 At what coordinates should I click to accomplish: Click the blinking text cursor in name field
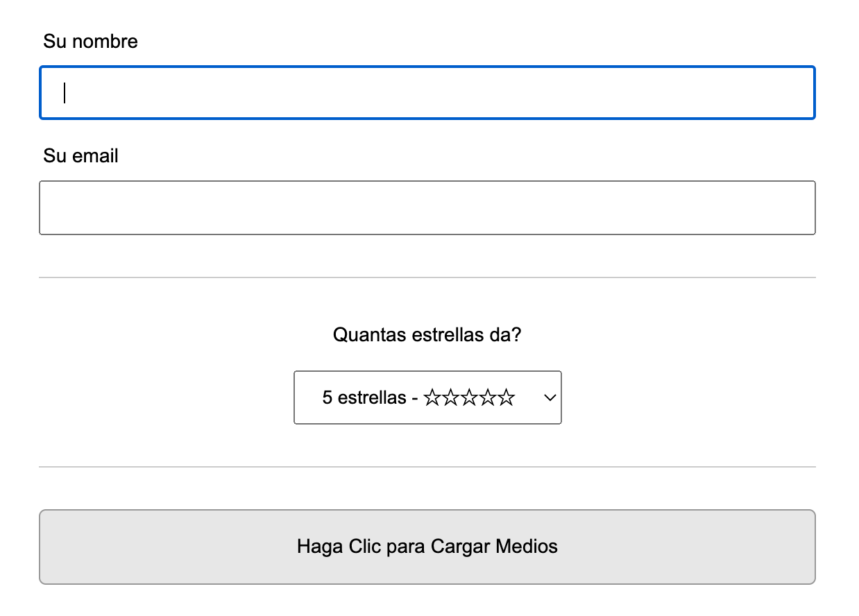65,93
